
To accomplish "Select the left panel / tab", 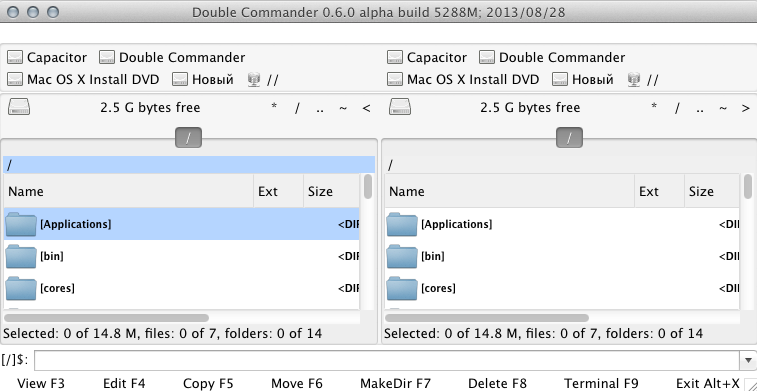I will pos(188,138).
